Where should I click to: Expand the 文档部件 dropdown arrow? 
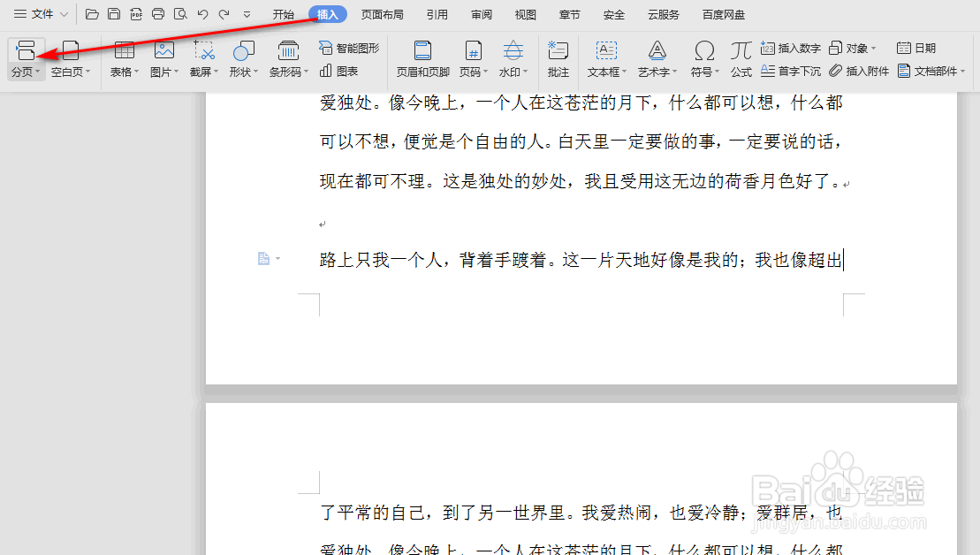pyautogui.click(x=963, y=72)
